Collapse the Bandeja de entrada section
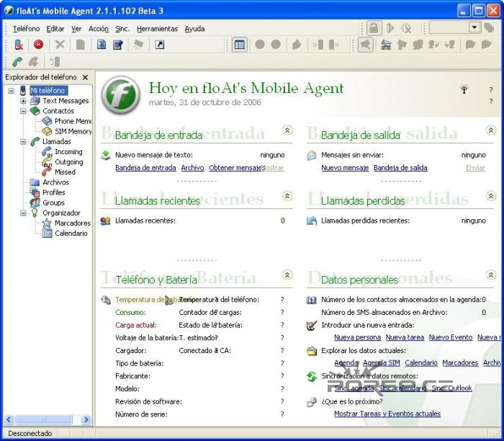504x441 pixels. (x=287, y=130)
